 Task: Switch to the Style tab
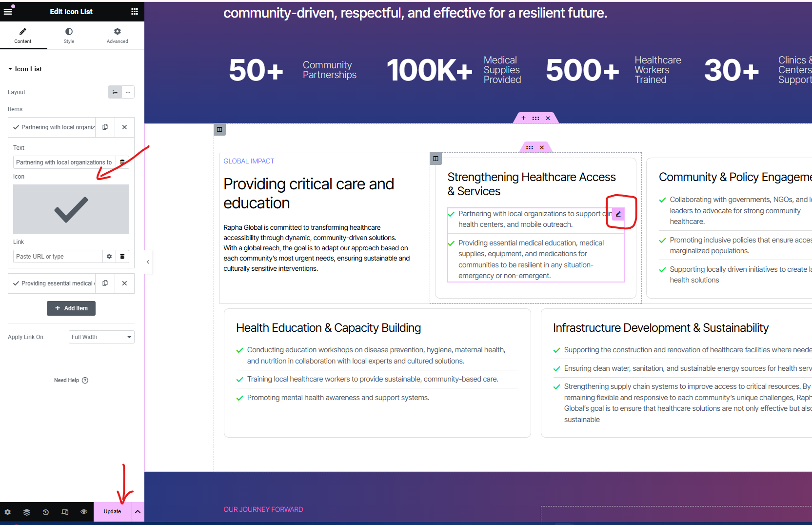(69, 35)
